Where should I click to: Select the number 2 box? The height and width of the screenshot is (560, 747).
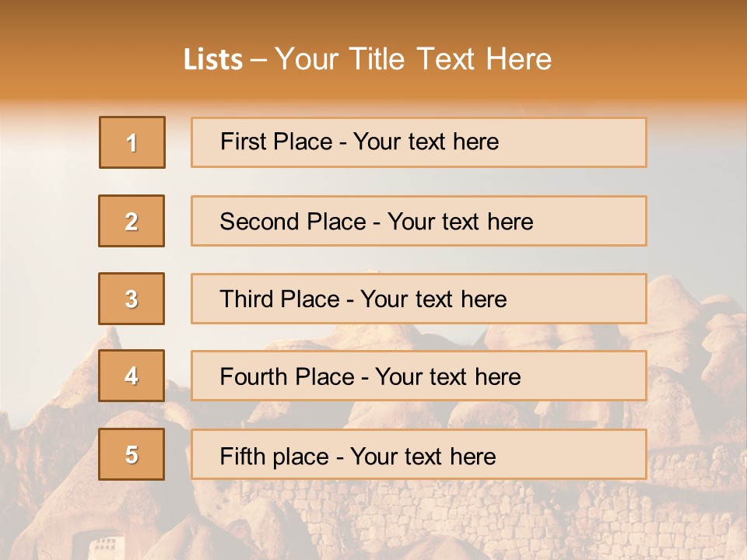[132, 221]
